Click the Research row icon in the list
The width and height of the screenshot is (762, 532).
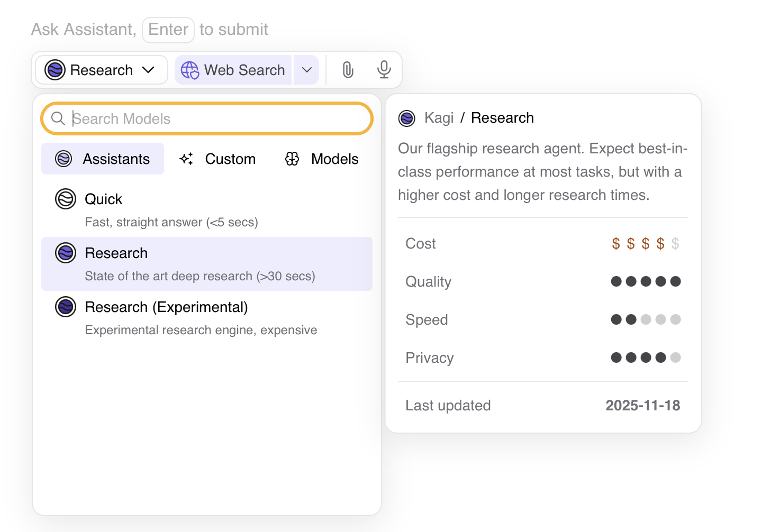66,253
